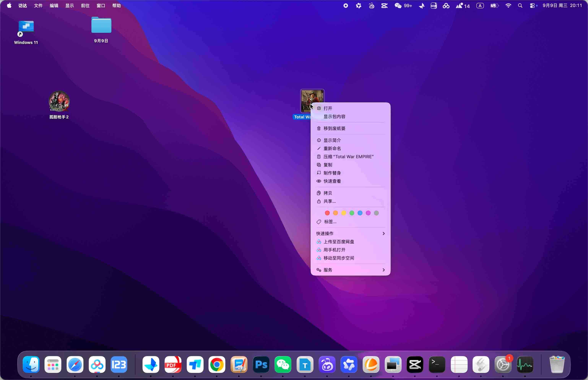Screen dimensions: 588x380
Task: Open WeChat from the Dock
Action: (x=283, y=365)
